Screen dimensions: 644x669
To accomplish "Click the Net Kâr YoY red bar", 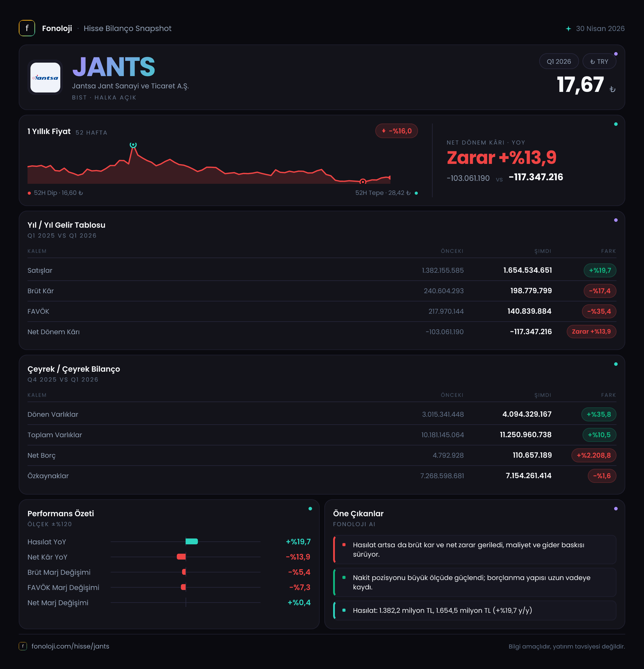I will 181,557.
